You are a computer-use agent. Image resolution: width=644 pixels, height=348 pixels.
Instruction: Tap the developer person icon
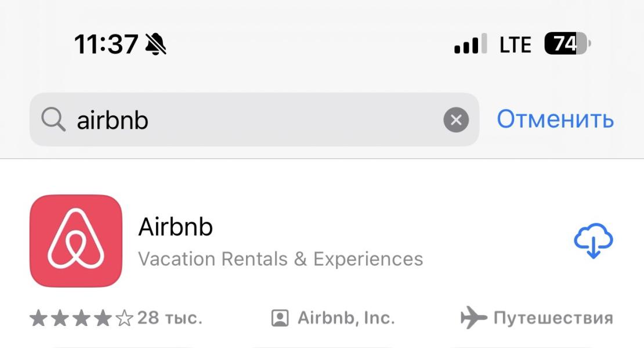[x=280, y=318]
